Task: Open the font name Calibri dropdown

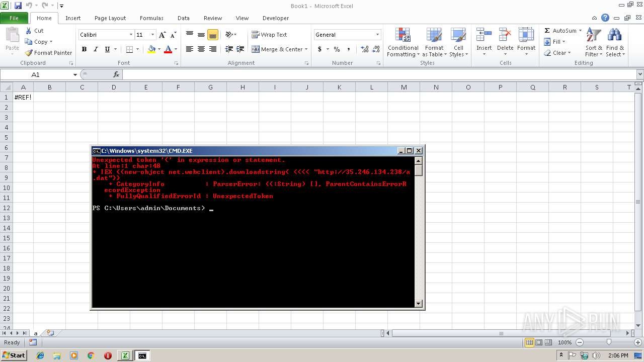Action: (131, 35)
